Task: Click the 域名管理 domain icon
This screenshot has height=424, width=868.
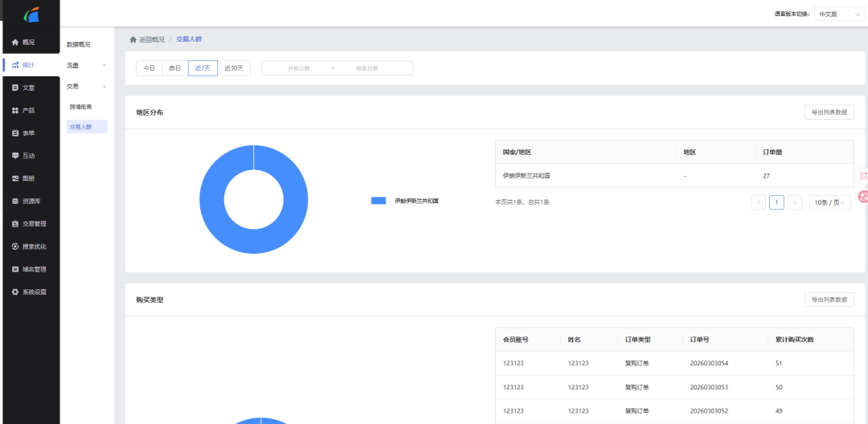Action: pyautogui.click(x=14, y=270)
